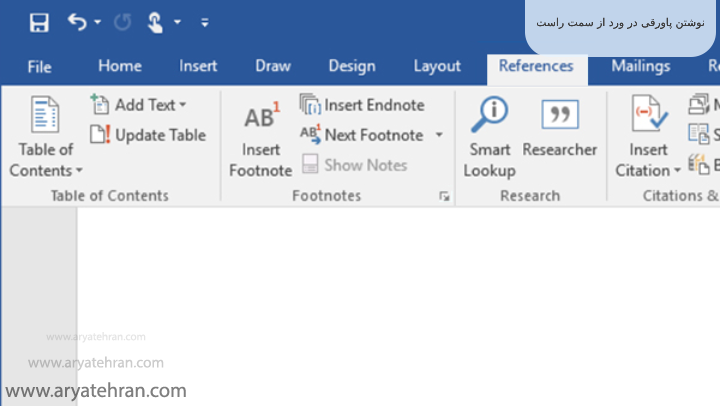The image size is (720, 406).
Task: Click Update Table button
Action: point(148,135)
